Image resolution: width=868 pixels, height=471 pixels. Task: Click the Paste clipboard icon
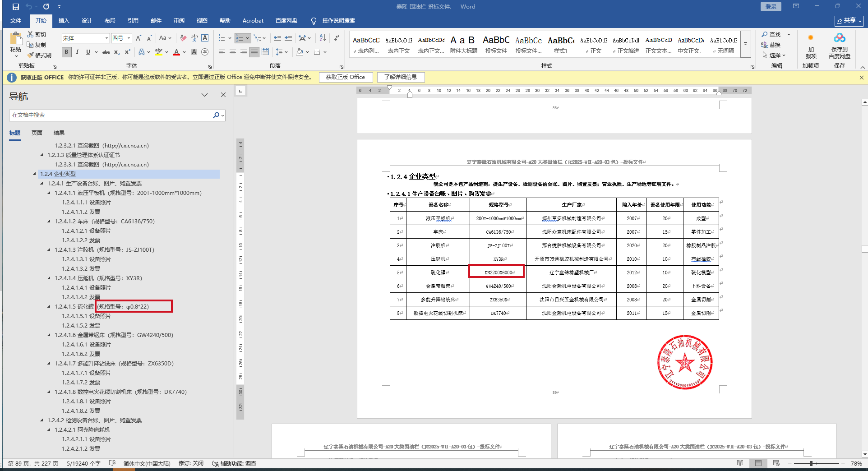pyautogui.click(x=16, y=39)
